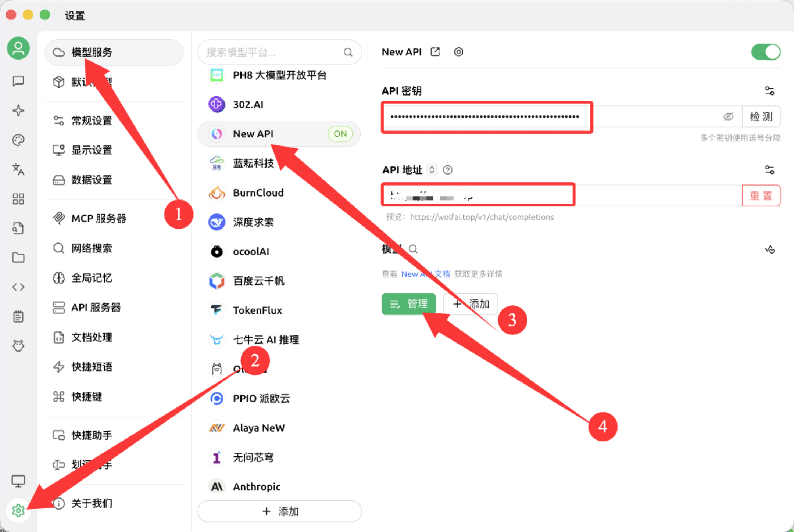Open 快捷短语 settings section
Viewport: 794px width, 532px height.
coord(114,367)
